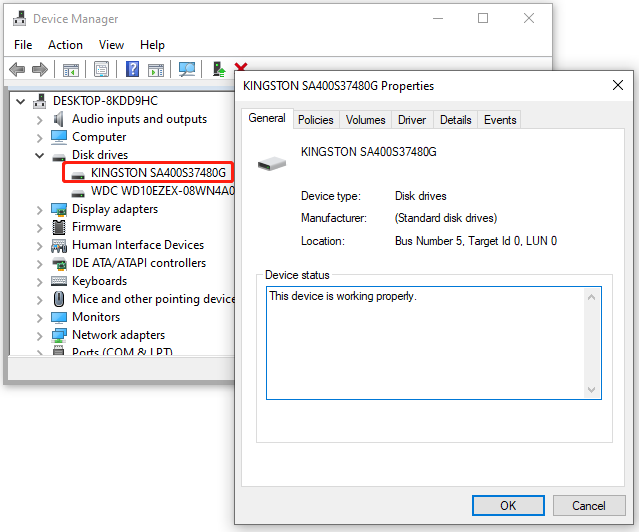Minimize the Device Manager window
Viewport: 639px width, 532px height.
click(438, 18)
